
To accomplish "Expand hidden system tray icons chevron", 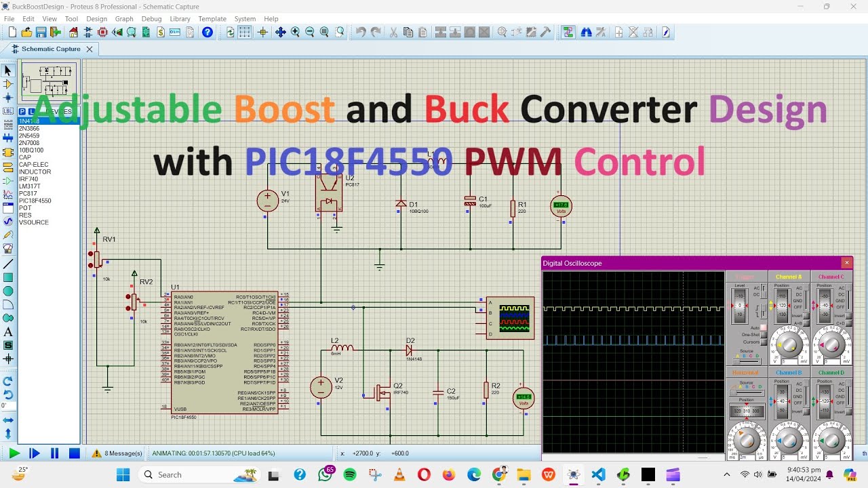I will point(727,474).
